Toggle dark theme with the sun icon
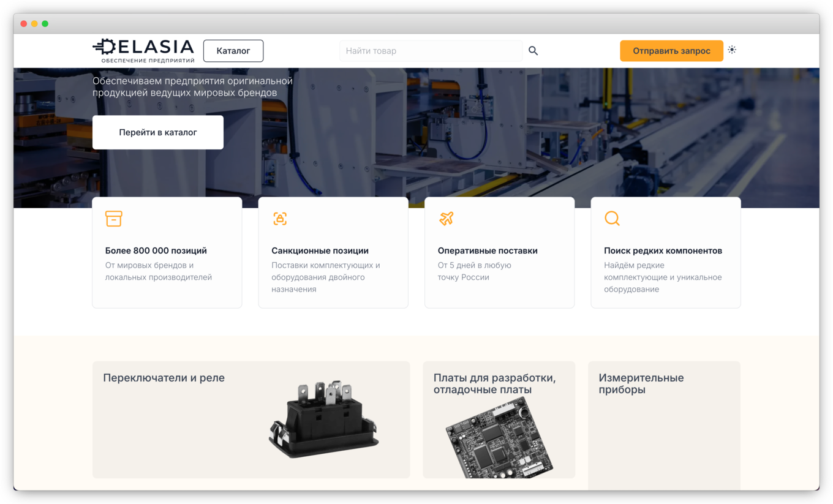 point(732,50)
